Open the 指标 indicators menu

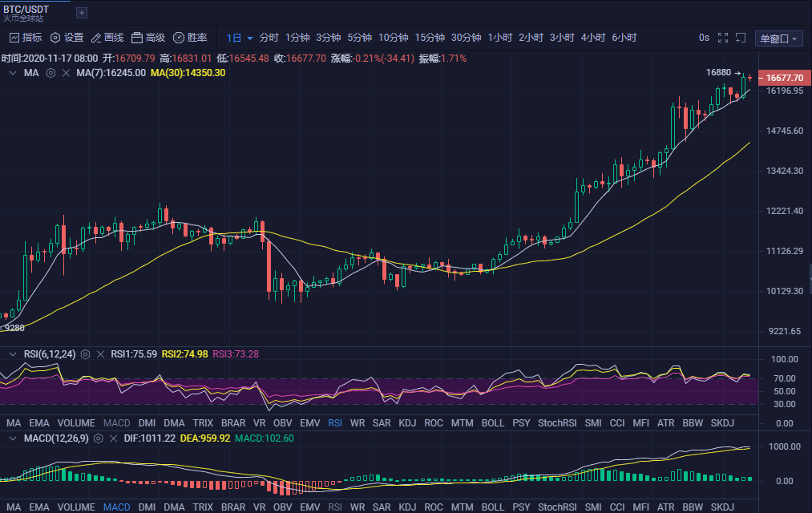pyautogui.click(x=26, y=37)
